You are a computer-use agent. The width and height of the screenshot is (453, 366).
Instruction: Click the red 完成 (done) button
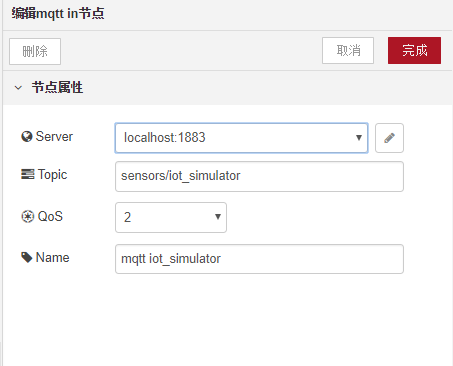pyautogui.click(x=414, y=50)
